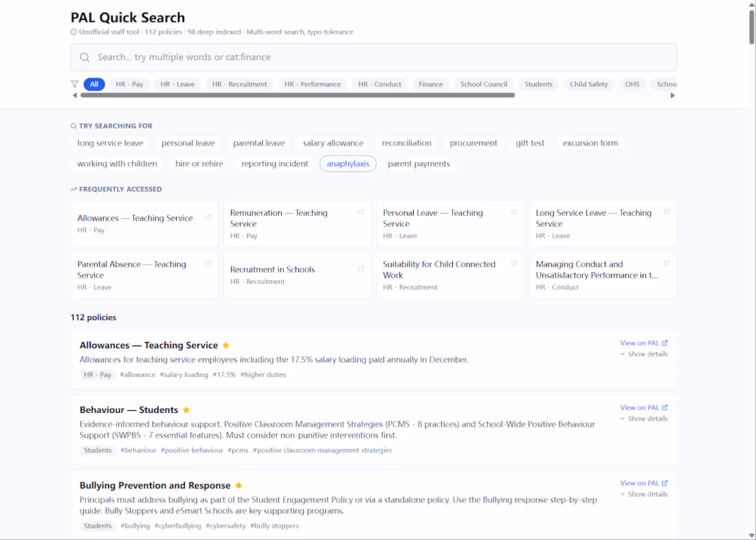
Task: Expand Show details for Behaviour — Students
Action: [x=644, y=419]
